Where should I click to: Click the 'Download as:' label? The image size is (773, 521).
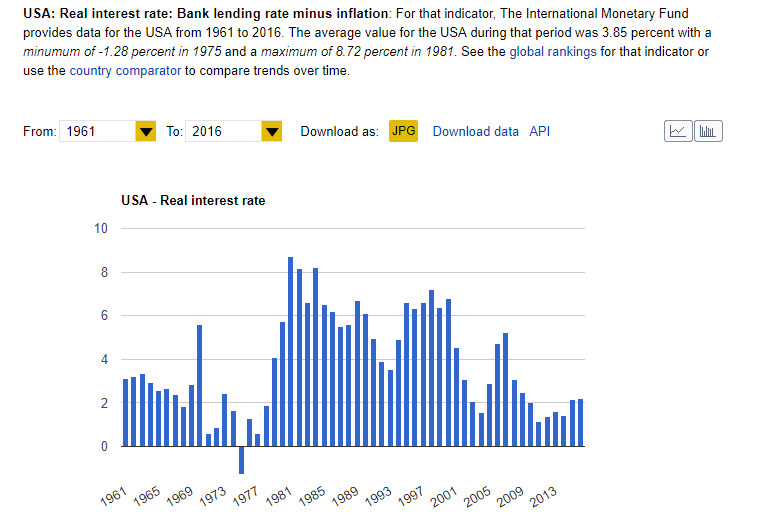339,132
